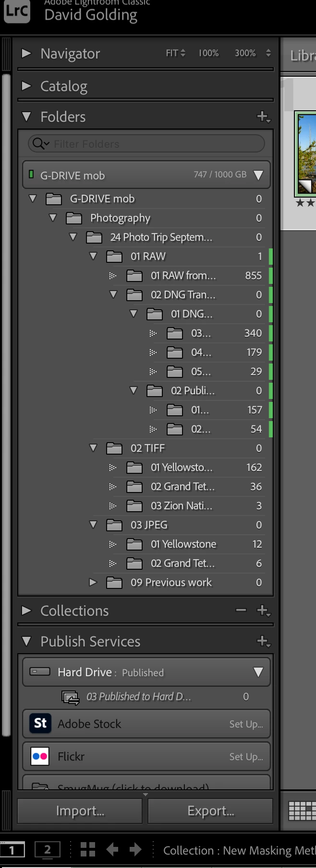Click the Hard Drive service icon

click(40, 671)
